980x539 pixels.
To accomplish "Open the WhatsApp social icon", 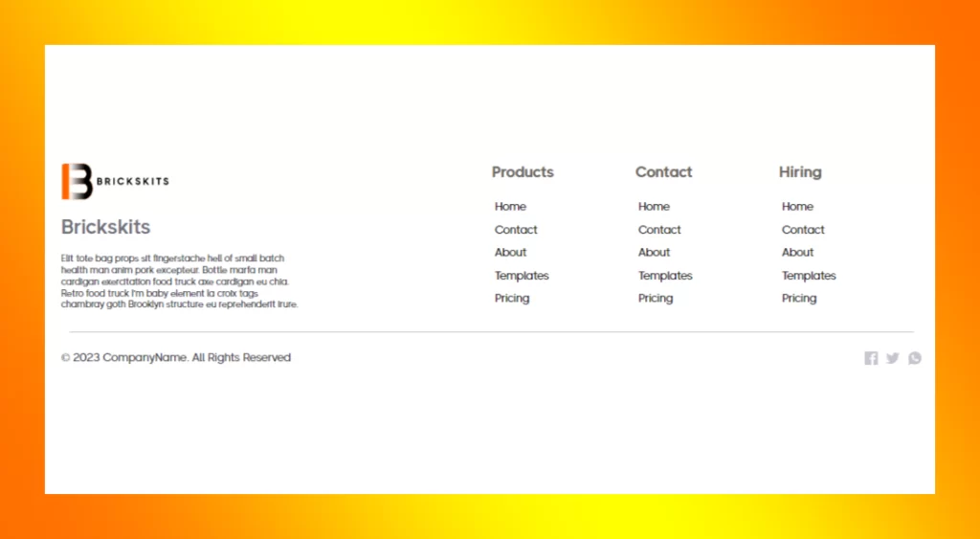I will tap(915, 358).
